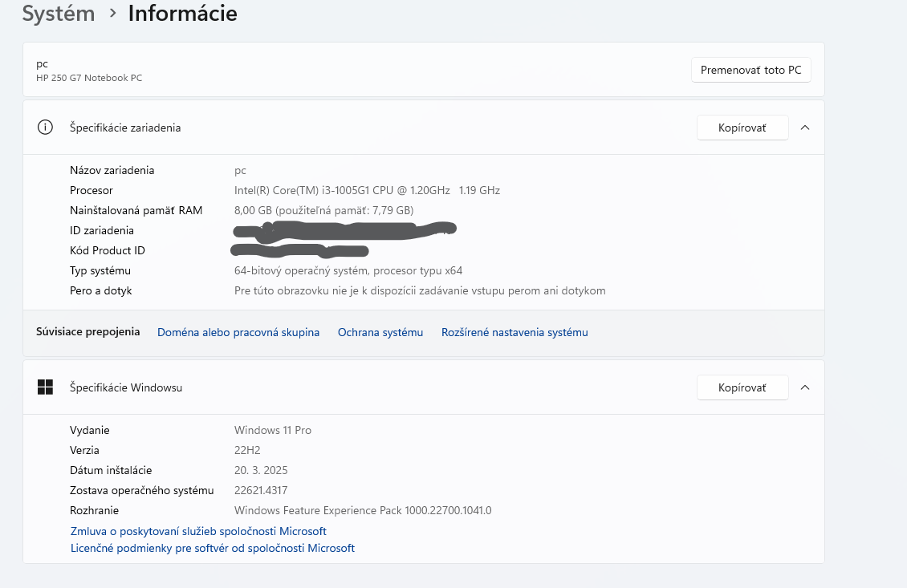Copy Windows specs with Kopírovať button

(x=742, y=387)
